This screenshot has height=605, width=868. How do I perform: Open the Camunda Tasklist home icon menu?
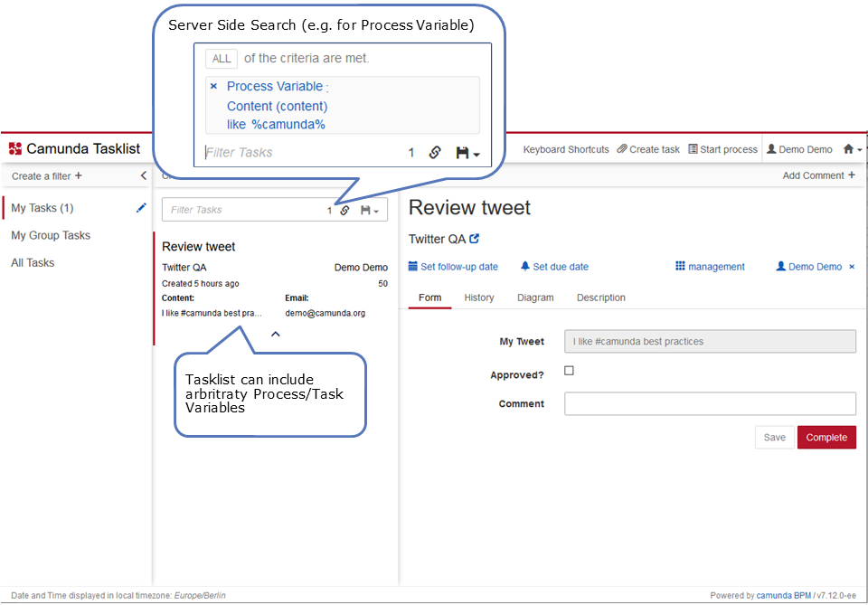848,148
